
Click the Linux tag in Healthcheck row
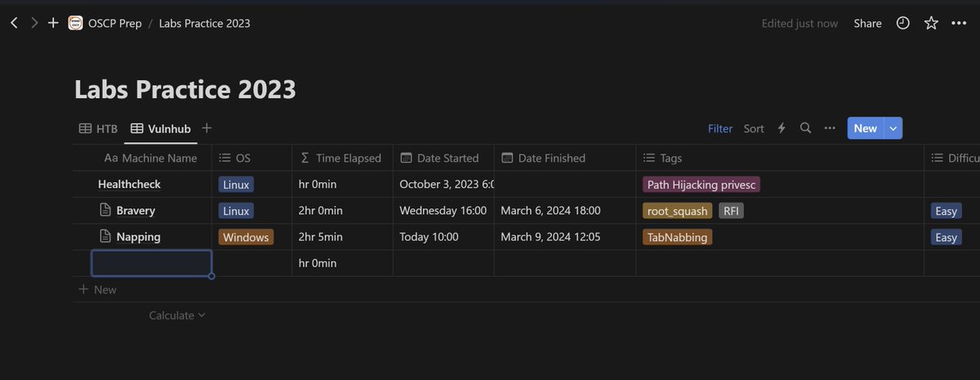click(x=236, y=185)
